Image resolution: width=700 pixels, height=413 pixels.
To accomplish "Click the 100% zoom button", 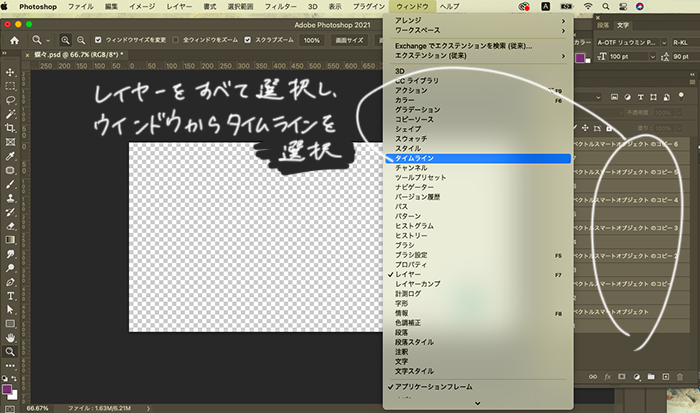I will (x=312, y=40).
